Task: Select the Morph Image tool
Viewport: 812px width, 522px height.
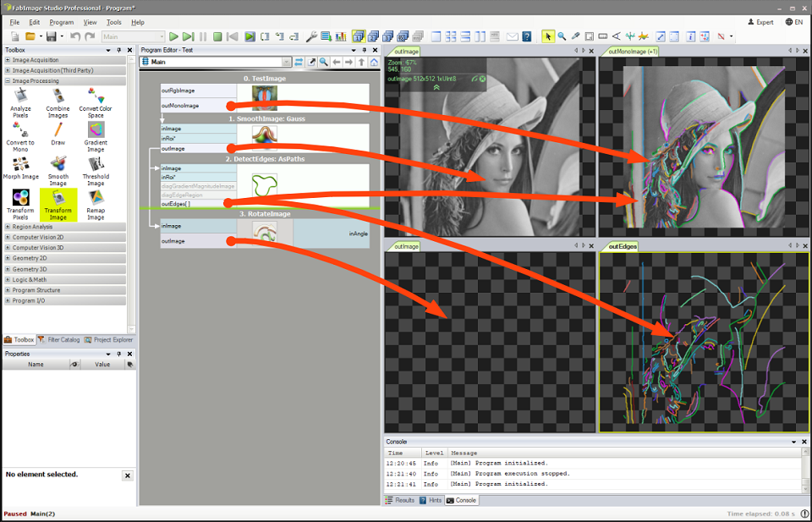Action: (20, 168)
